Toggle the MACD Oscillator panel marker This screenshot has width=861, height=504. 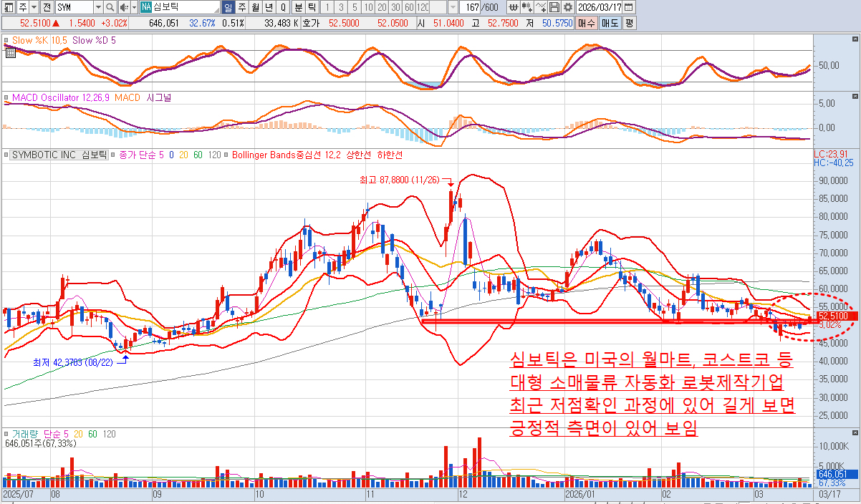6,97
